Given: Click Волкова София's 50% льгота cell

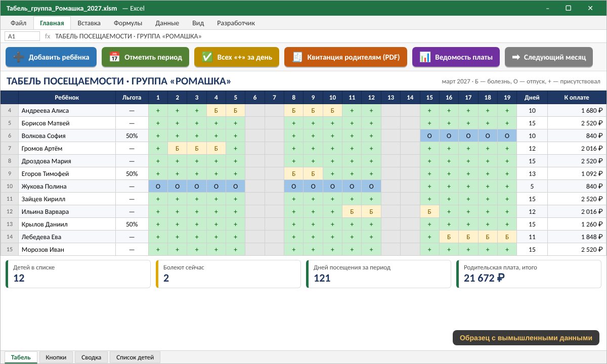Looking at the screenshot, I should pos(132,135).
